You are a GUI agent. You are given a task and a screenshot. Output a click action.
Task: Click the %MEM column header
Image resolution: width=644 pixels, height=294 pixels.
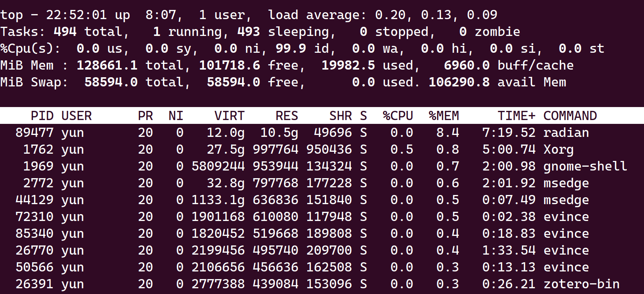(444, 116)
